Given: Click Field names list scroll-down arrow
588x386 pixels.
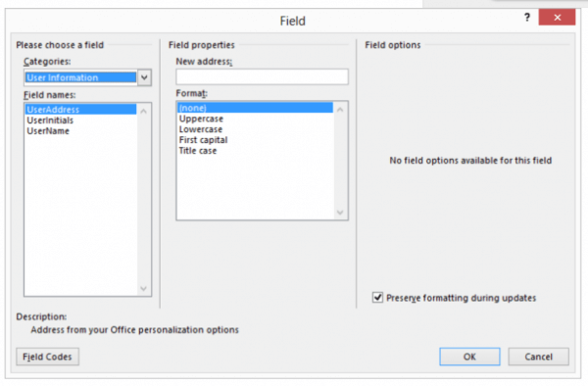Looking at the screenshot, I should click(x=144, y=288).
